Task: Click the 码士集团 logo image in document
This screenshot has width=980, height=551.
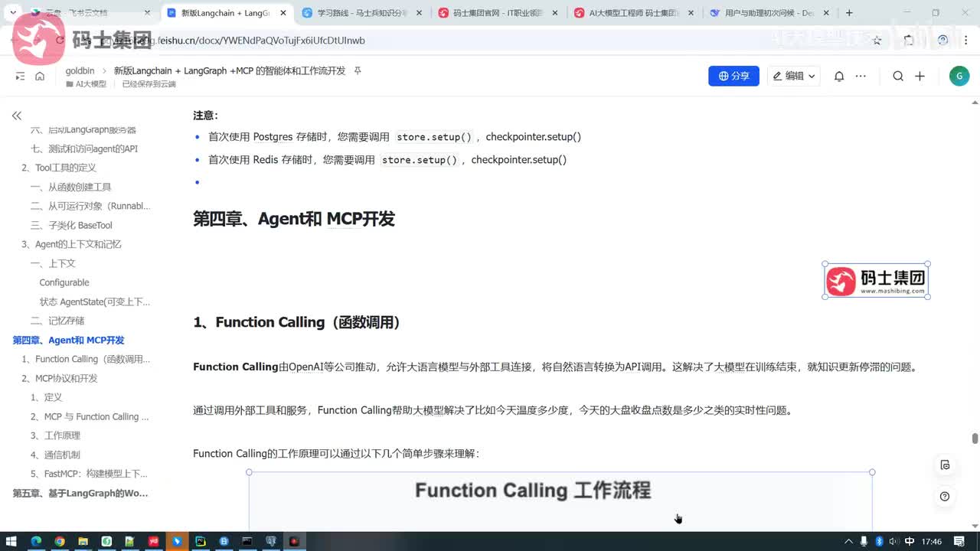Action: (x=877, y=281)
